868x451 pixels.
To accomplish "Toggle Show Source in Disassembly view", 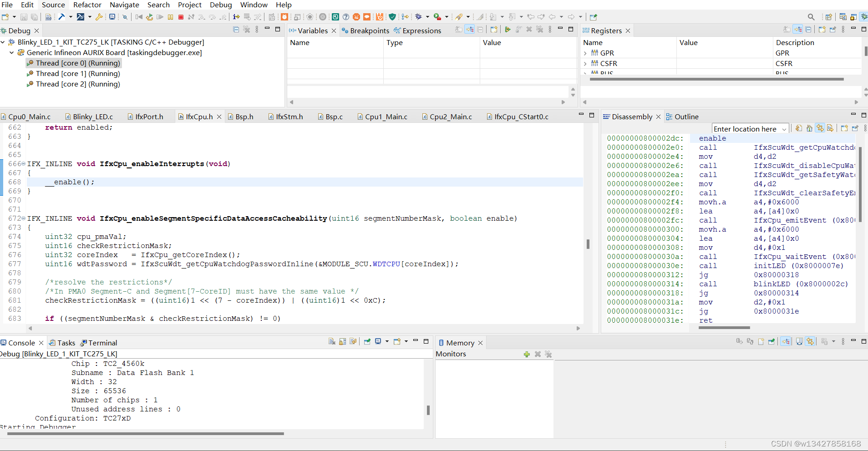I will [830, 128].
